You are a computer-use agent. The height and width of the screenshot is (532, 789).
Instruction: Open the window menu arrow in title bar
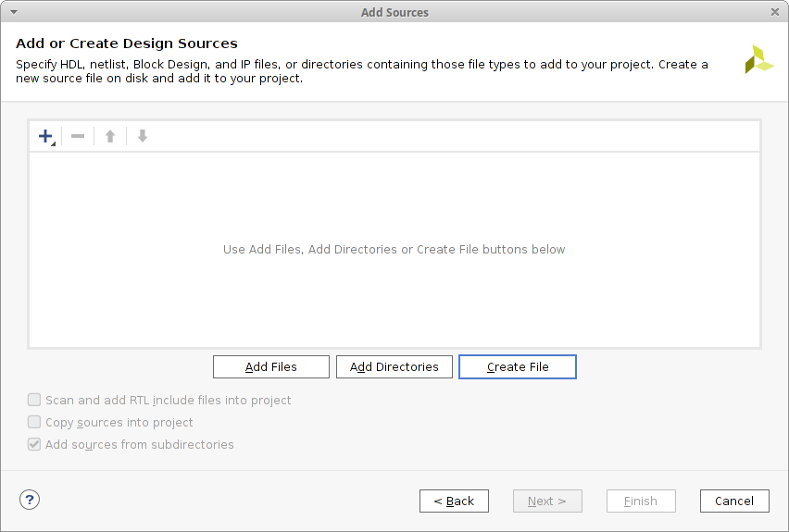11,12
